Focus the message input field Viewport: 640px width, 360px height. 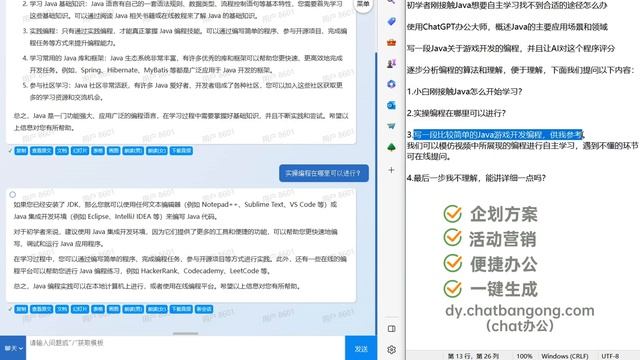(x=186, y=348)
